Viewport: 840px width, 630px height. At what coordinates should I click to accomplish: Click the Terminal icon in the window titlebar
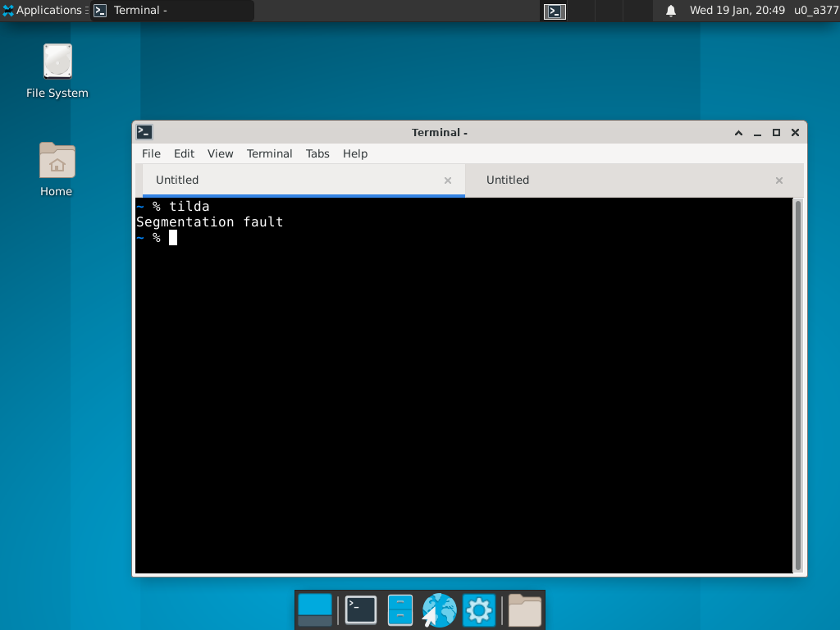pos(144,131)
